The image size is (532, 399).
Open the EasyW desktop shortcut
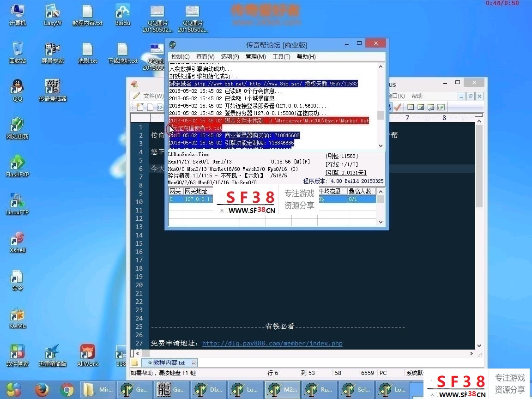(53, 15)
